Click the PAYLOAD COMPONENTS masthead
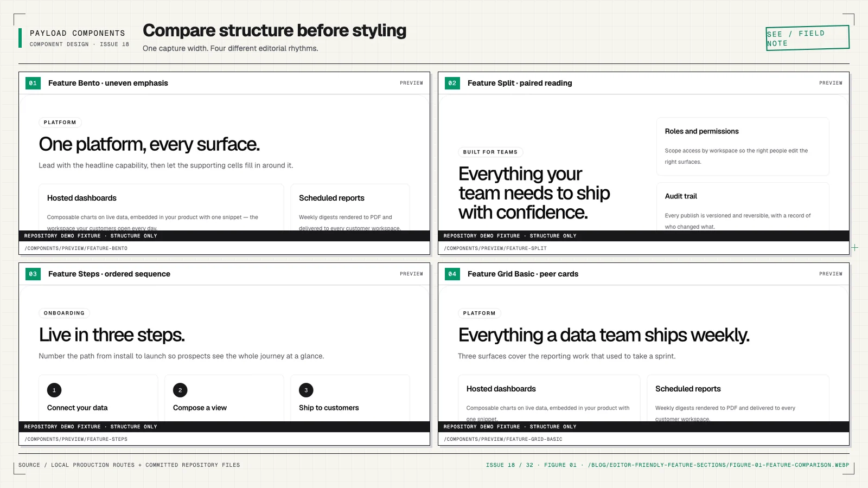The width and height of the screenshot is (868, 488). click(x=78, y=33)
